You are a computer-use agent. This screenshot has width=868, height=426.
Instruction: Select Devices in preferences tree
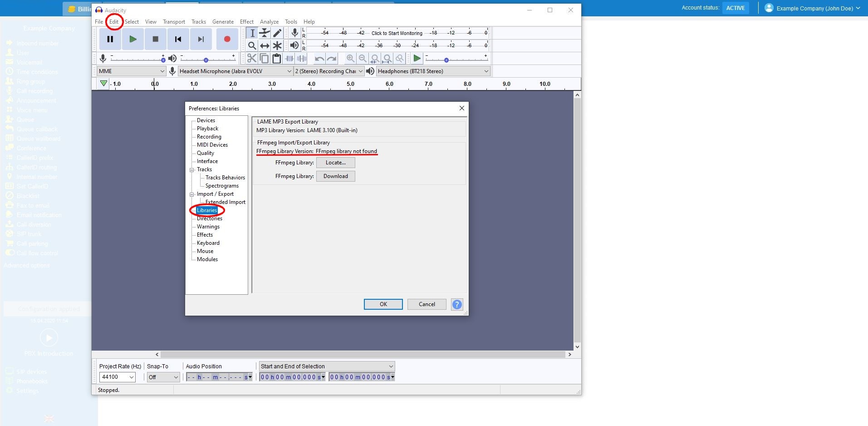[206, 120]
